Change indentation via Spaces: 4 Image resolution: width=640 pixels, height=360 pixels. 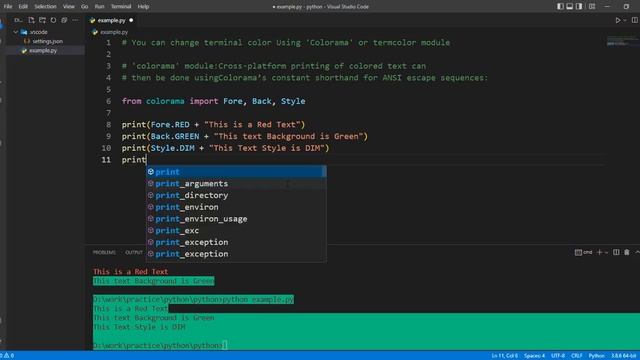534,356
